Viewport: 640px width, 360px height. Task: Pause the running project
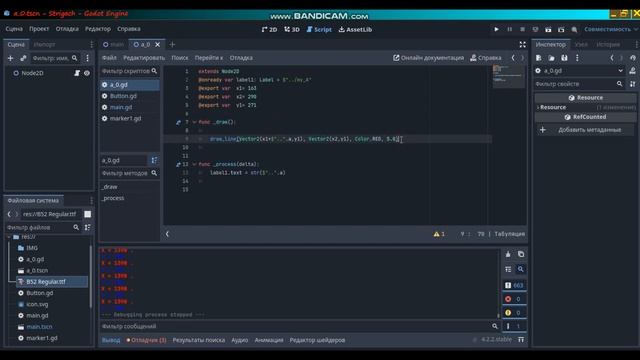[509, 29]
